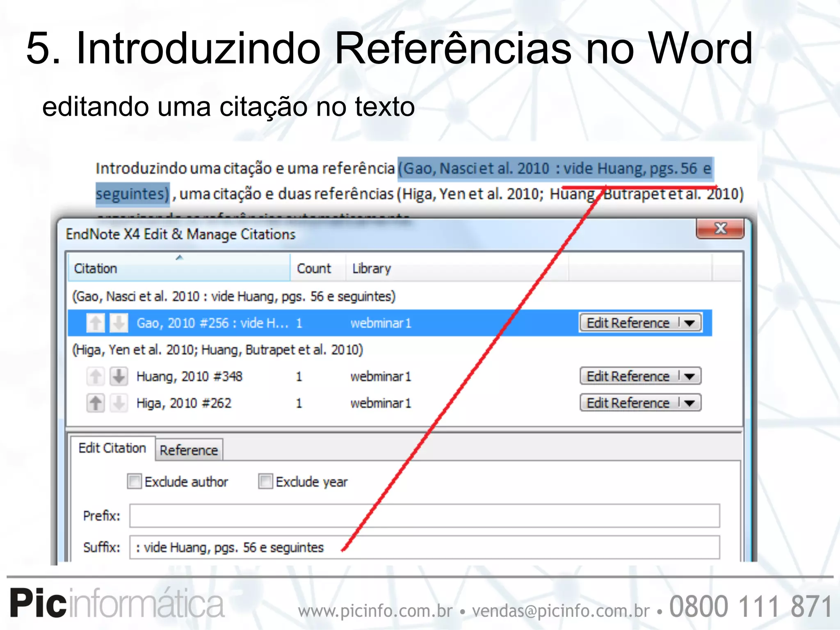
Task: Click the '(Gao, Nasci et al. 2010 : vide Huang...' group row
Action: coord(234,296)
